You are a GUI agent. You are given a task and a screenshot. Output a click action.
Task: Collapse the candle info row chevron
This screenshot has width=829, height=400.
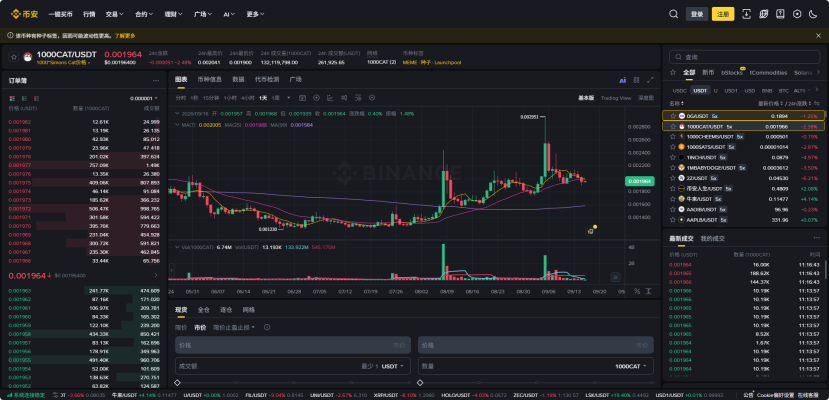click(177, 114)
